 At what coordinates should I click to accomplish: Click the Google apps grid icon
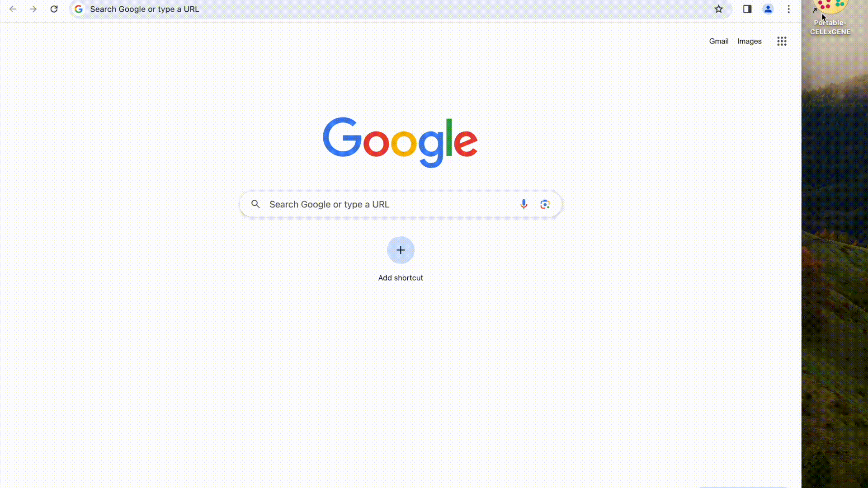click(782, 41)
